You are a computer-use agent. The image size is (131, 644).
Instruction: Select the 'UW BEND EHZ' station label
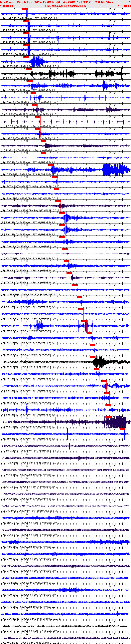pyautogui.click(x=10, y=523)
